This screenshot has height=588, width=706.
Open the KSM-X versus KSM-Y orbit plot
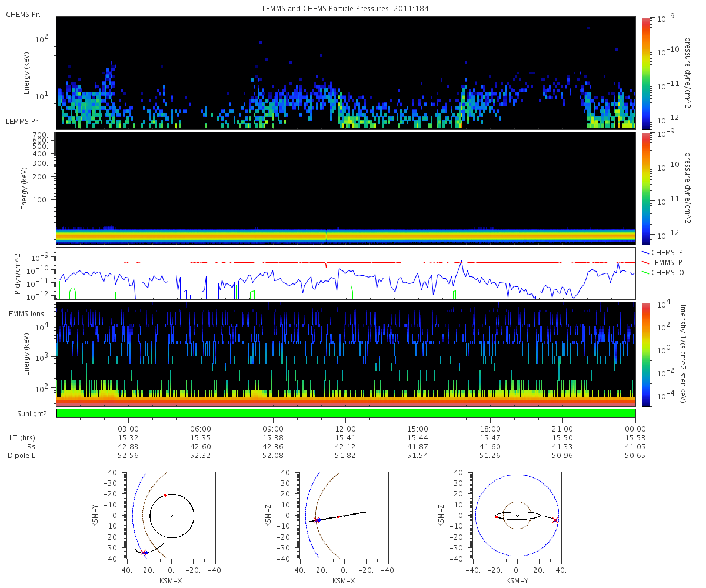pos(171,515)
